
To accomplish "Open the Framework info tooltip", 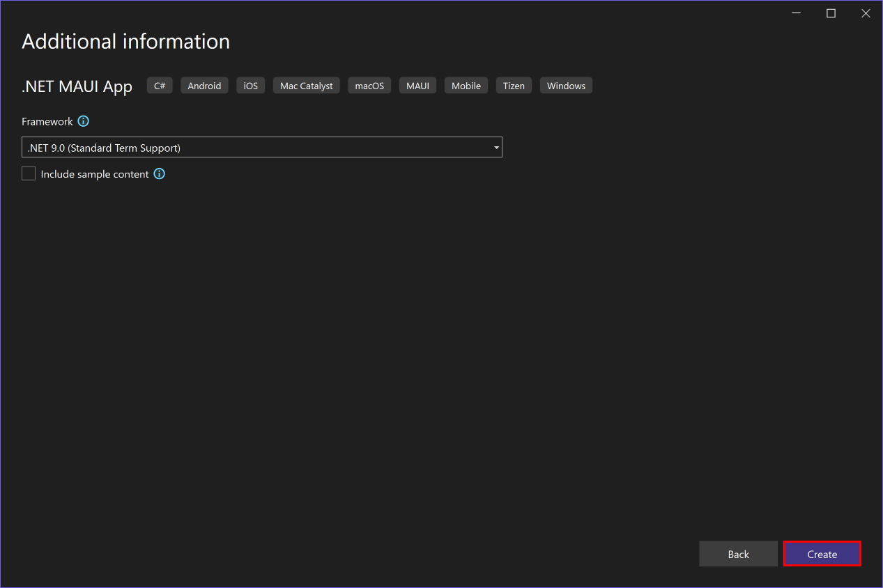I will point(83,121).
